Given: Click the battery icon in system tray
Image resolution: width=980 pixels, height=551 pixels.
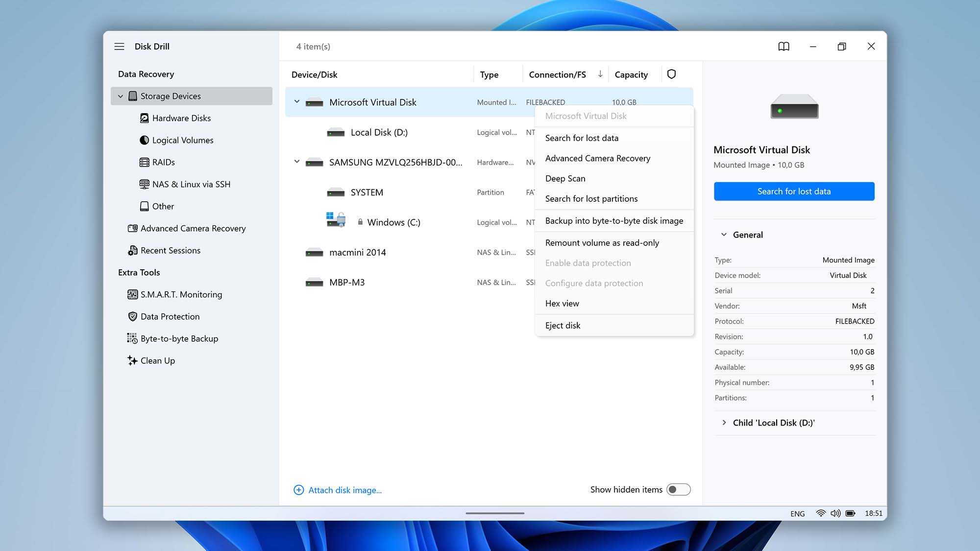Looking at the screenshot, I should point(851,513).
